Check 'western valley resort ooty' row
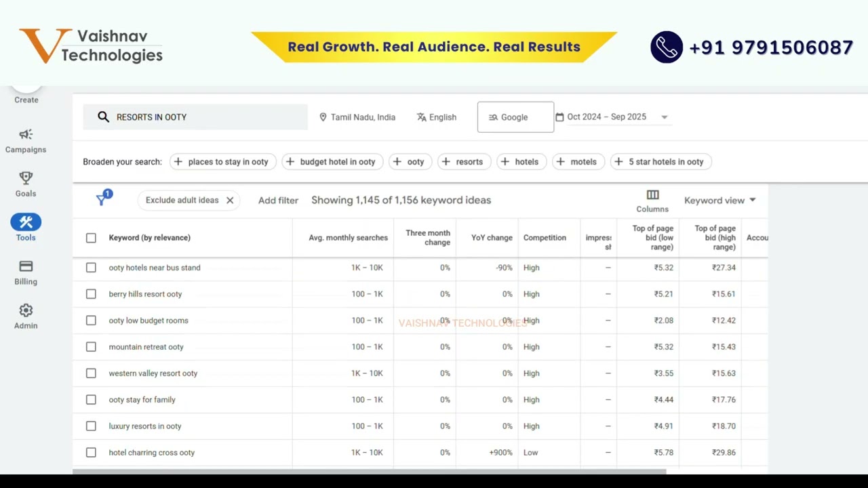868x488 pixels. (91, 373)
